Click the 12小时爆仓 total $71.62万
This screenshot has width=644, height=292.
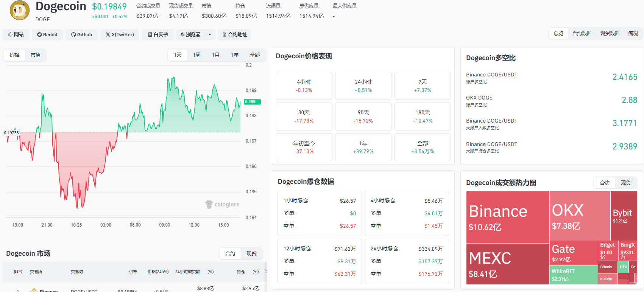click(x=345, y=249)
